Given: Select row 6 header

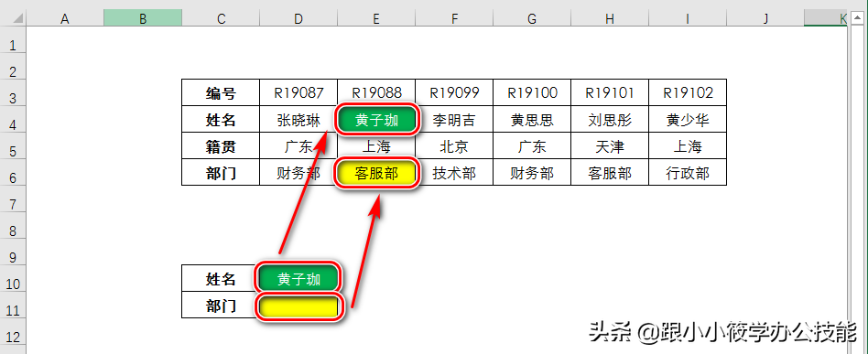Looking at the screenshot, I should 13,172.
